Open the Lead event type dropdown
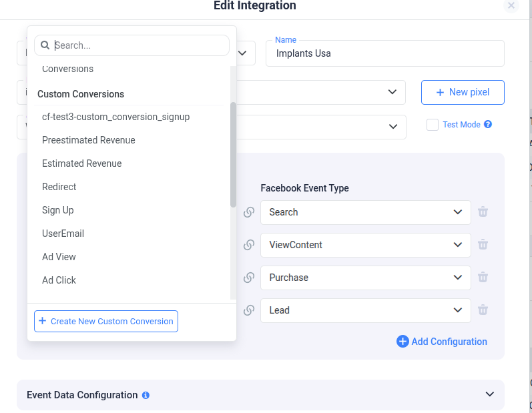 click(x=365, y=310)
